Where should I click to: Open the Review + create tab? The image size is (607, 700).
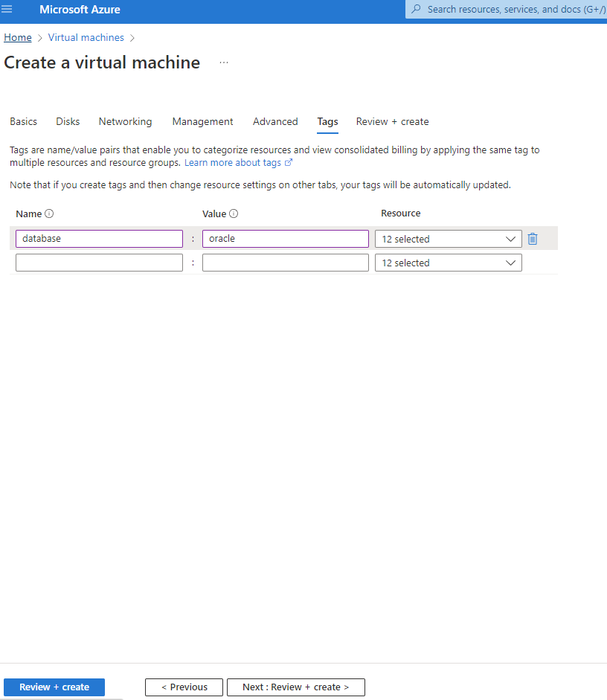click(x=392, y=121)
